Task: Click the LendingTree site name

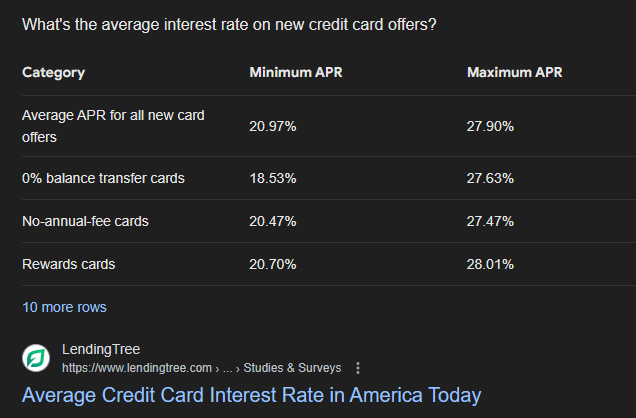Action: pos(101,349)
